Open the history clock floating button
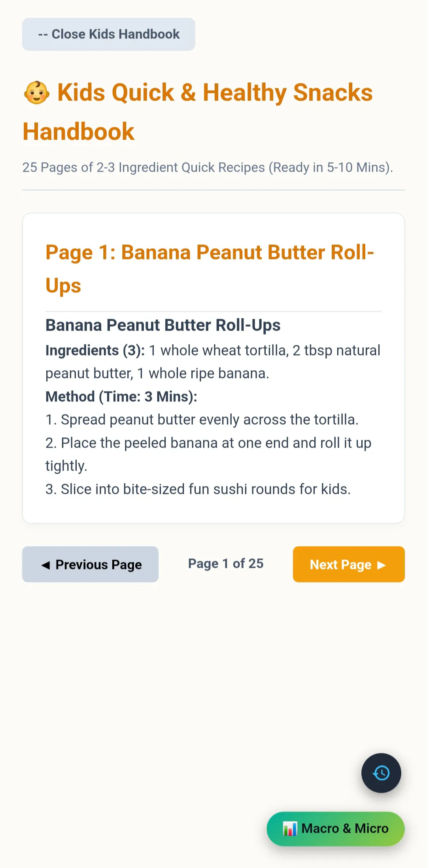427x868 pixels. click(x=381, y=773)
